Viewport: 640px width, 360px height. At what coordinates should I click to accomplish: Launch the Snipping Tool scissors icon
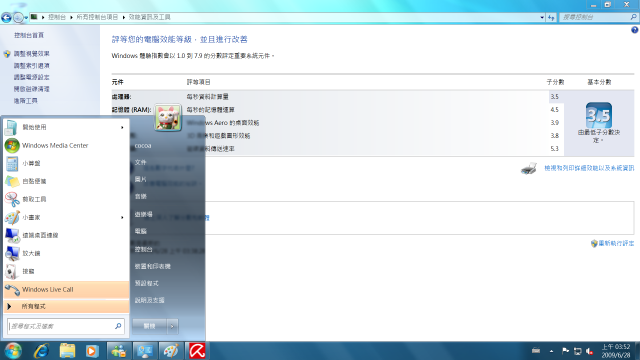[x=12, y=199]
